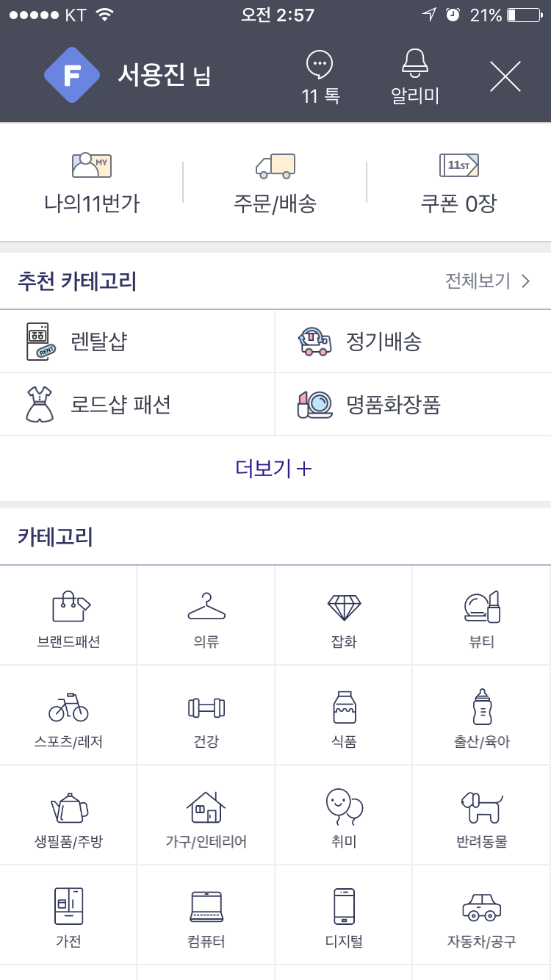Viewport: 551px width, 980px height.
Task: Open 11톡 chat bubble icon
Action: click(320, 65)
